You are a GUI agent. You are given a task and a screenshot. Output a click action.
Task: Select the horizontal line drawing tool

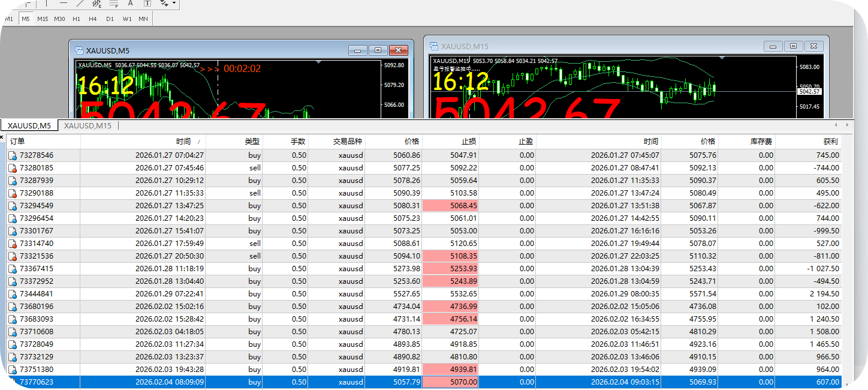pos(64,3)
